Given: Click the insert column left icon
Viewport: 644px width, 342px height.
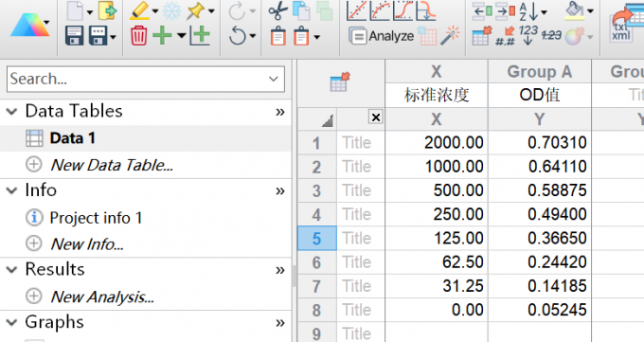Looking at the screenshot, I should pyautogui.click(x=482, y=11).
